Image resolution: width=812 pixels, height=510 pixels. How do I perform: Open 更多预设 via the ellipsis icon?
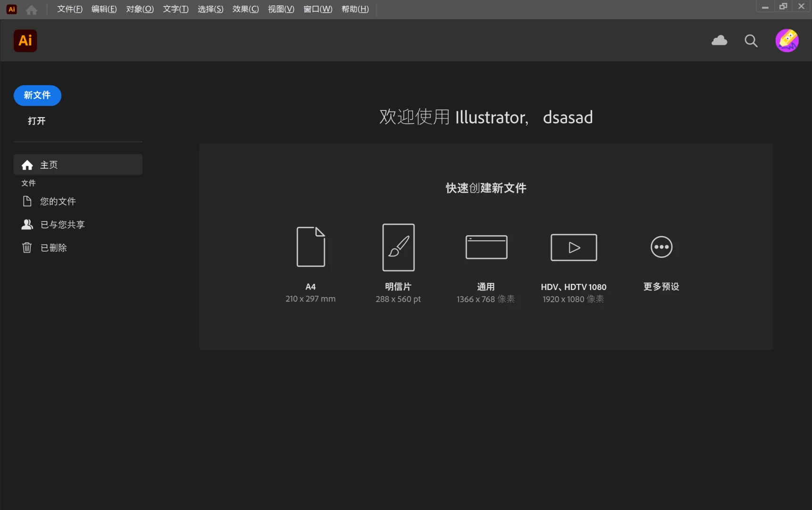tap(661, 246)
